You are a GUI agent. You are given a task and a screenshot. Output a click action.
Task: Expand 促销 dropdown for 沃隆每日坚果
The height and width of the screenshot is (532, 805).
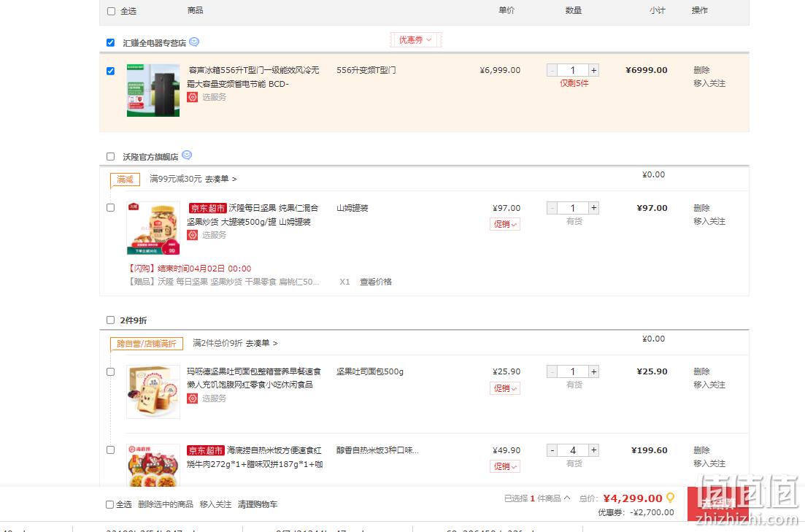[x=504, y=224]
